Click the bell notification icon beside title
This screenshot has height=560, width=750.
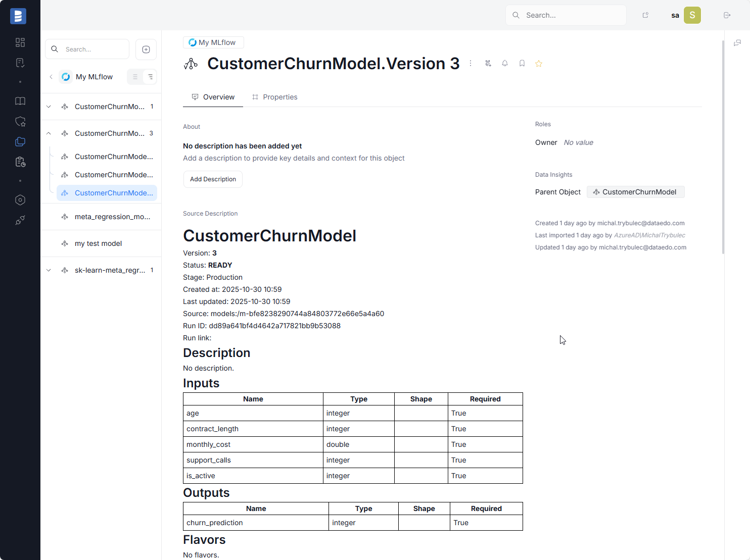click(504, 64)
